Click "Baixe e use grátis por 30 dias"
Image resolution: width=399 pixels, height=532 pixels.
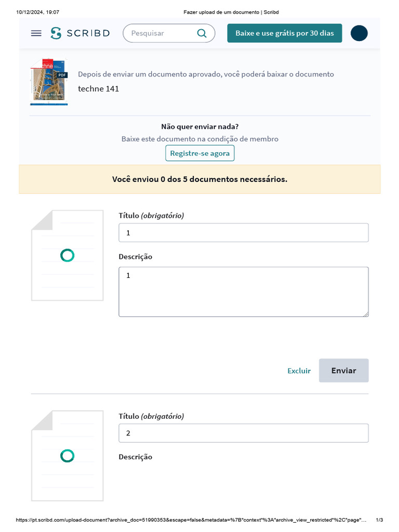285,33
